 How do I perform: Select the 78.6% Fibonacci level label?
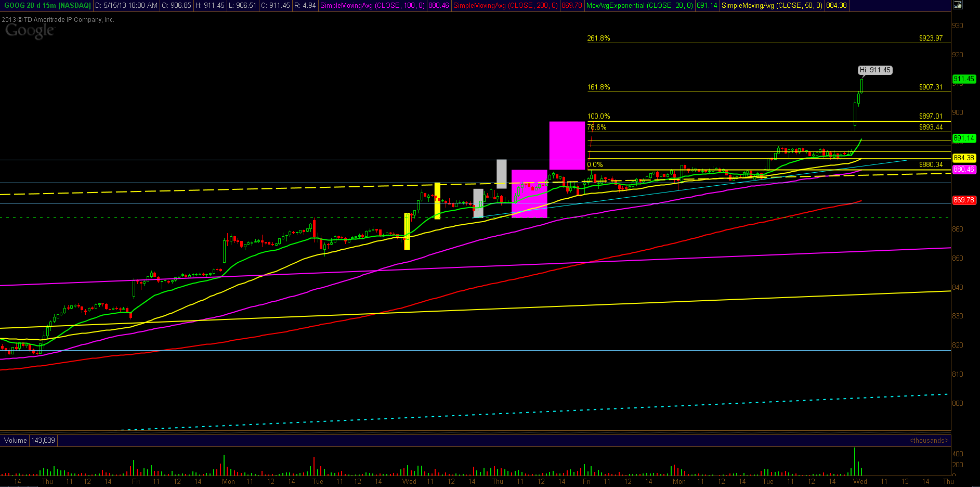pyautogui.click(x=597, y=127)
